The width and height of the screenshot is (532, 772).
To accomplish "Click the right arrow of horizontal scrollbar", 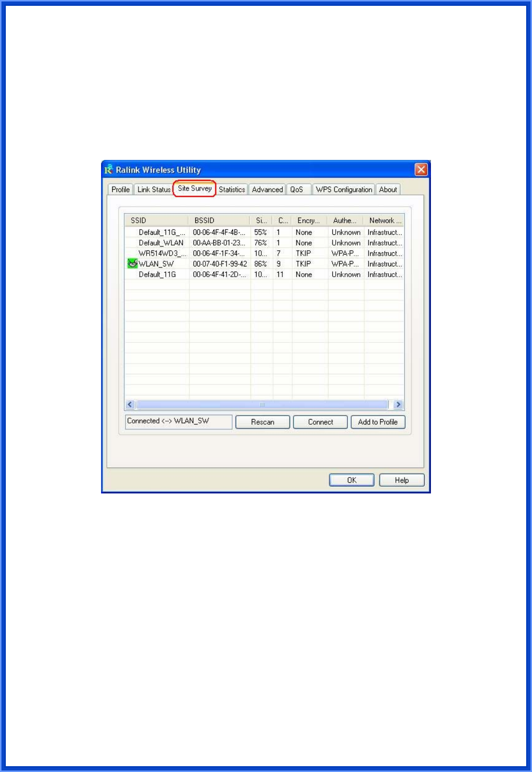I will click(398, 404).
